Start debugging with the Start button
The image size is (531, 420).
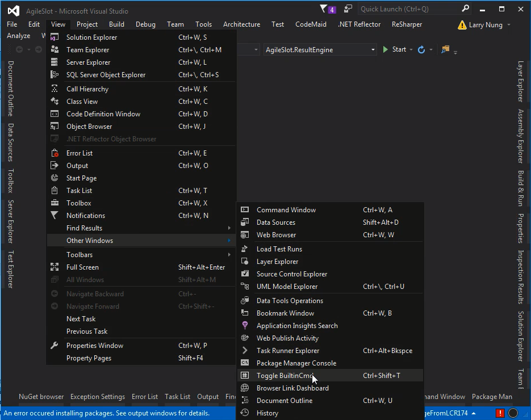pos(395,50)
